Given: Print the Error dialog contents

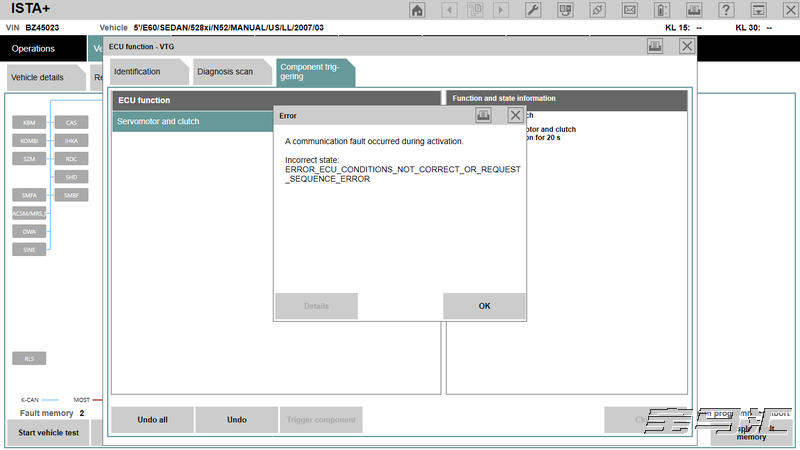Looking at the screenshot, I should pos(483,116).
